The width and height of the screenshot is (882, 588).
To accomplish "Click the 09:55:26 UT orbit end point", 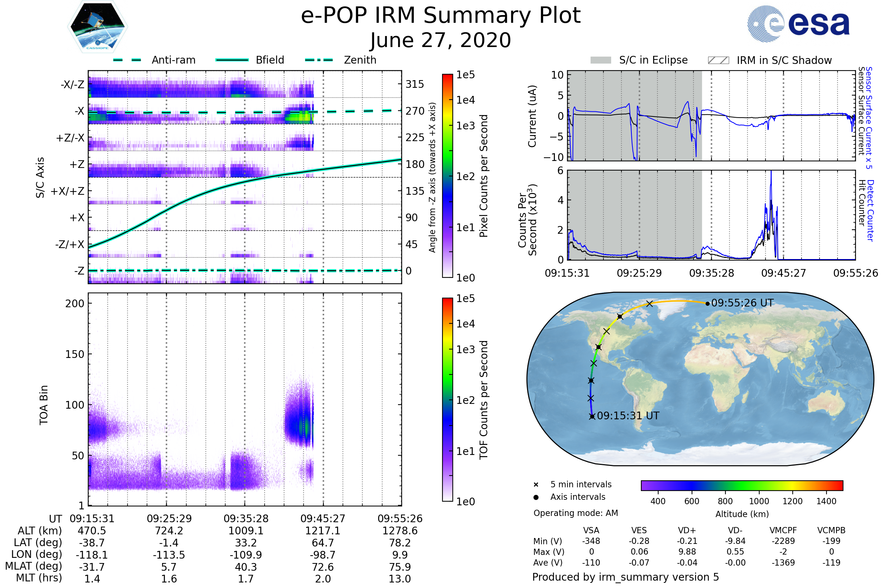I will [x=708, y=304].
